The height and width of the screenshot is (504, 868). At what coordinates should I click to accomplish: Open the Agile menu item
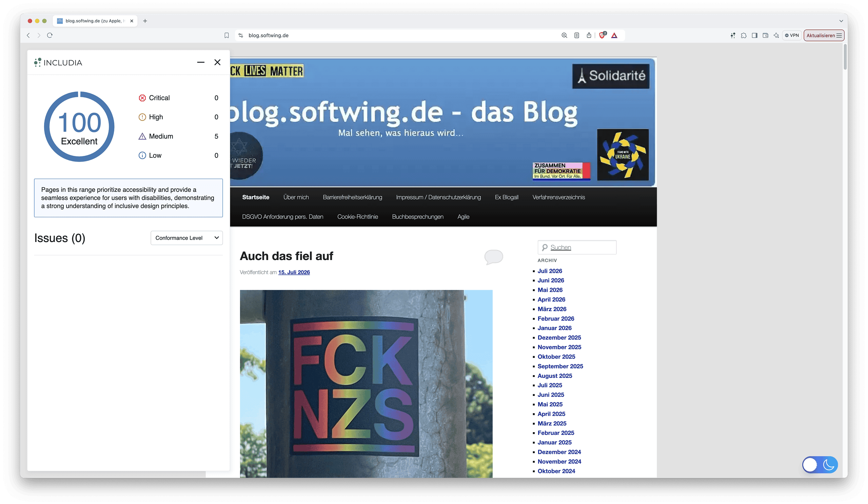point(463,217)
